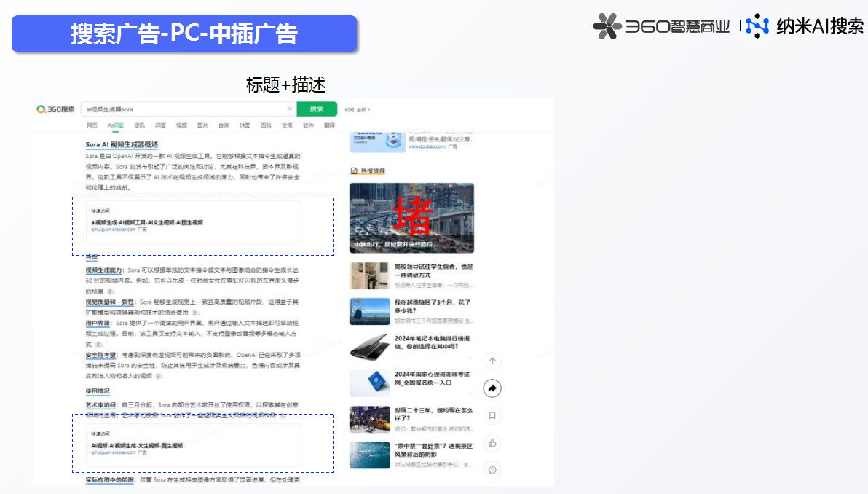Open ad link AI视频-AI视频生成-文生视频-图生视频
Screen dimensions: 868x494
(x=137, y=445)
